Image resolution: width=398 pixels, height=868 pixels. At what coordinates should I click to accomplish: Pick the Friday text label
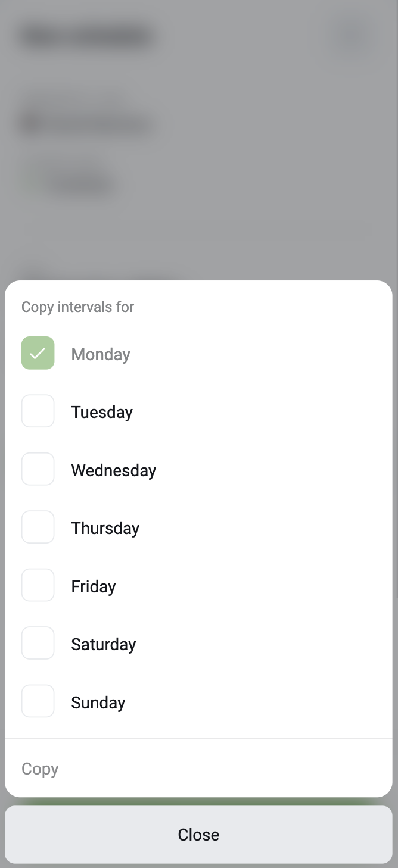(x=94, y=586)
